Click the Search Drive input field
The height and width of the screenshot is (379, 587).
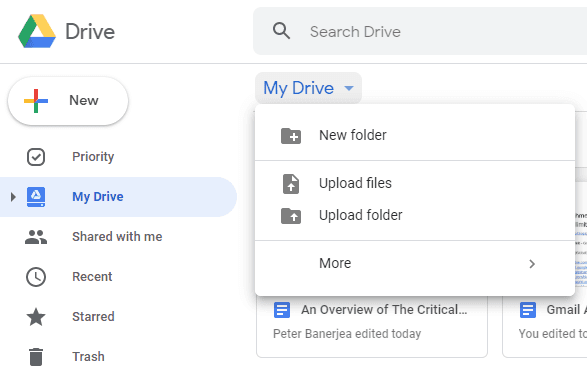(420, 31)
